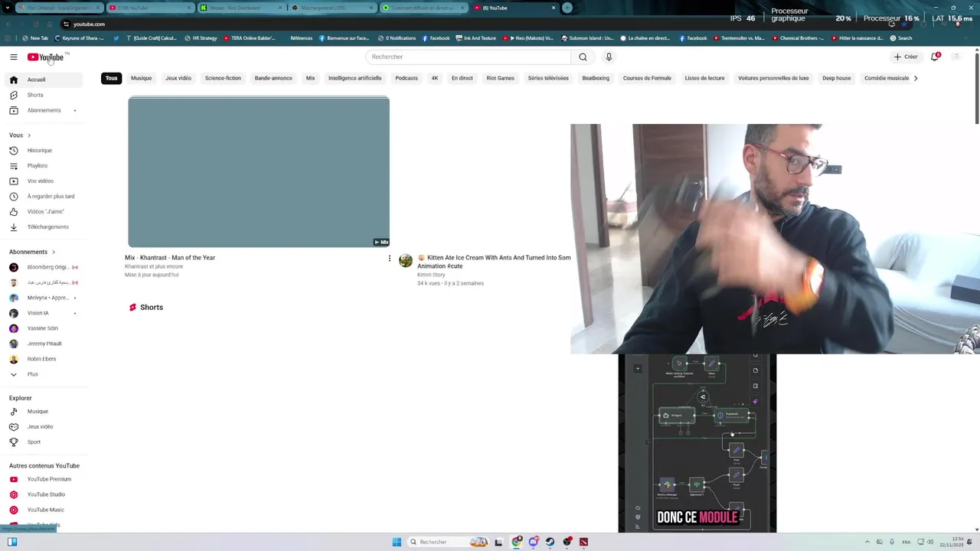Open the HR Strategy bookmark
The height and width of the screenshot is (551, 980).
(x=201, y=38)
